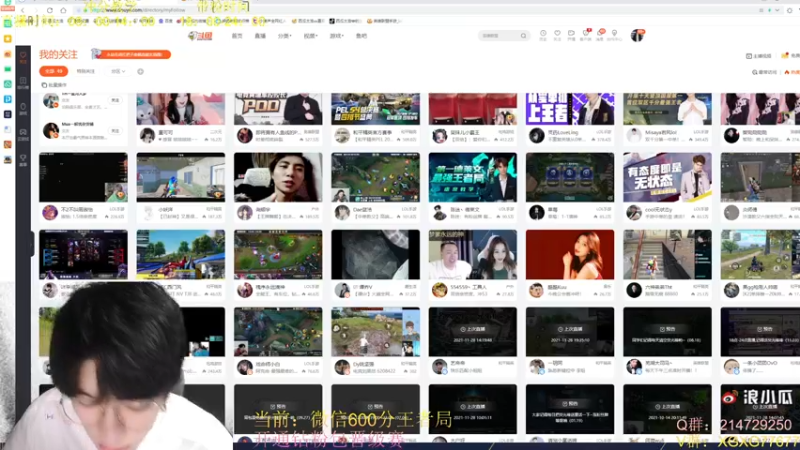Open the watch history clock icon

(543, 35)
